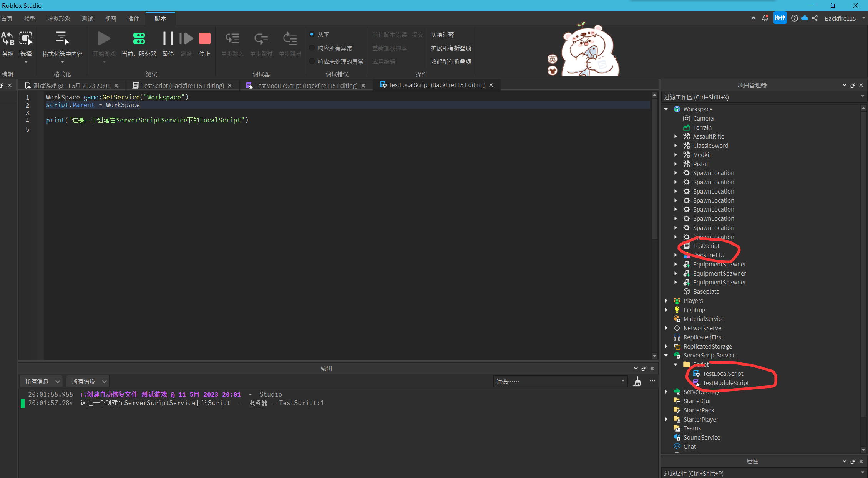
Task: Collapse the Workspace tree node
Action: (x=666, y=109)
